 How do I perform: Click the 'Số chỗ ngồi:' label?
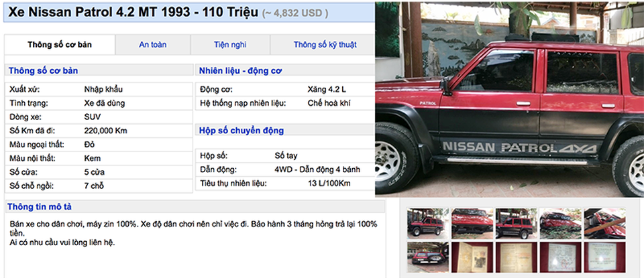coord(32,186)
